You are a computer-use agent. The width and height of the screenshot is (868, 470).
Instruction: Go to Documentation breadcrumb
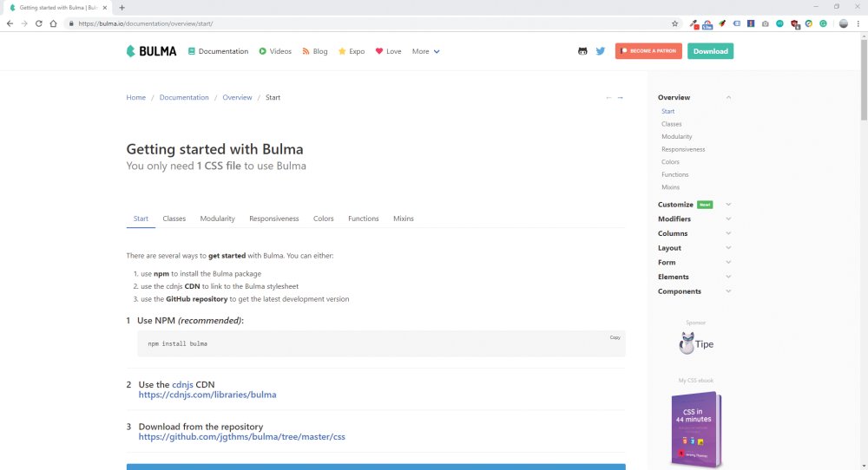[x=184, y=97]
